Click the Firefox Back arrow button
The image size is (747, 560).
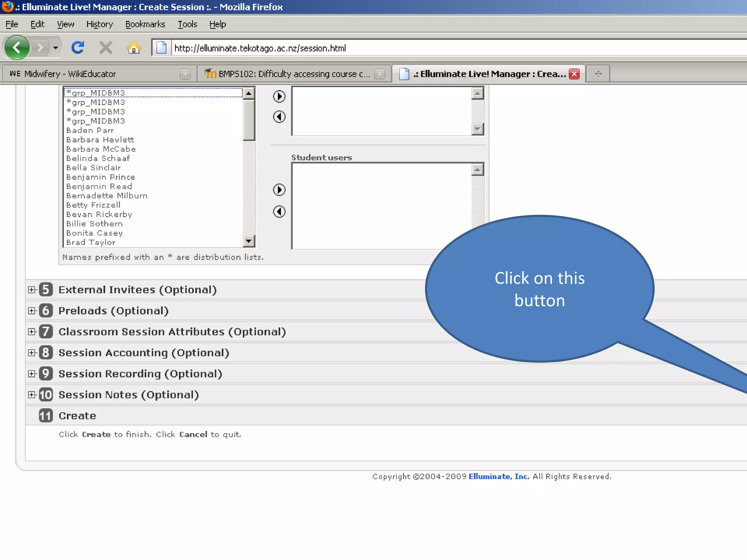point(17,47)
